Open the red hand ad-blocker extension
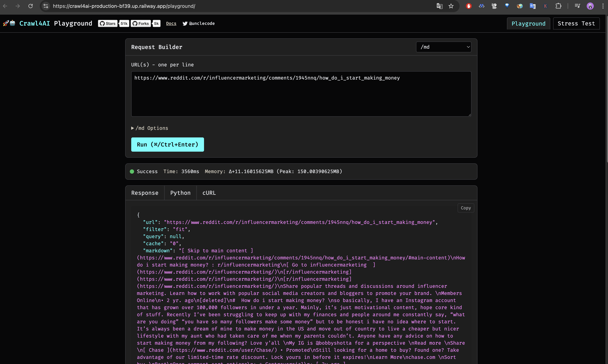The image size is (608, 364). (x=469, y=6)
